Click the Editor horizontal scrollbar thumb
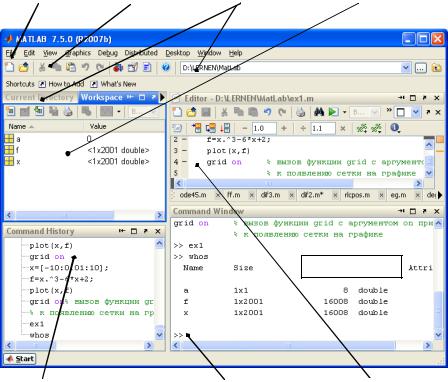The image size is (448, 382). (x=269, y=183)
